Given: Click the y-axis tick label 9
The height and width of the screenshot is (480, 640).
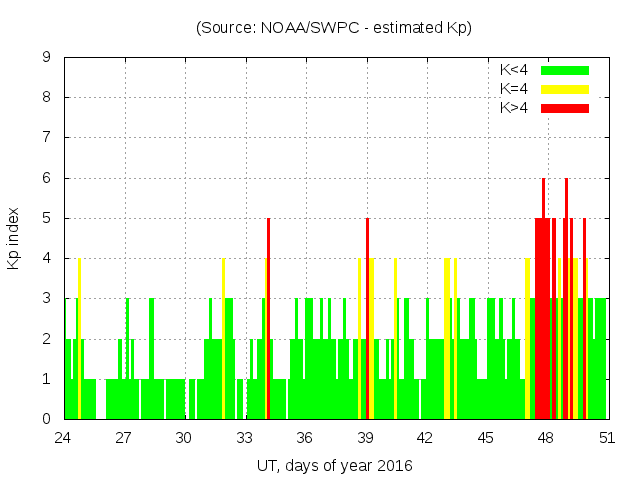Looking at the screenshot, I should tap(47, 57).
